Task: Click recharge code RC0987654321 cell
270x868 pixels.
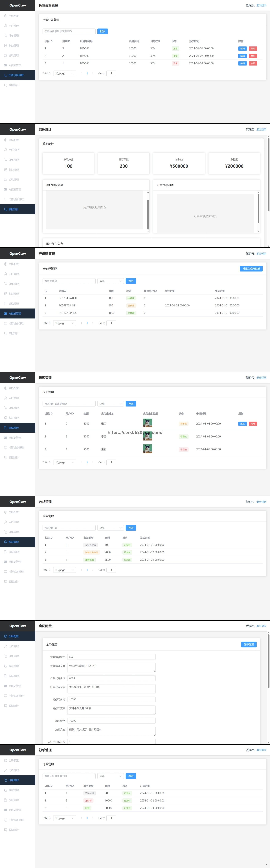Action: 68,306
